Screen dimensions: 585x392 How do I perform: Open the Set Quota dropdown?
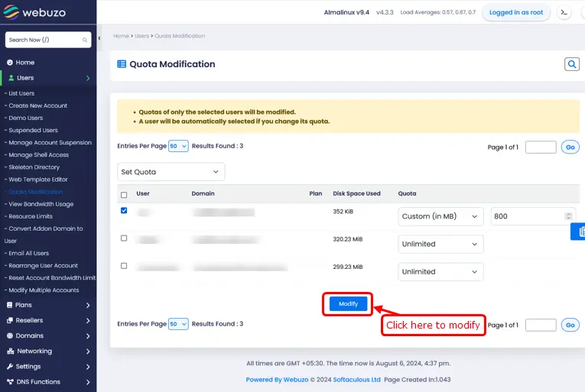[x=171, y=172]
